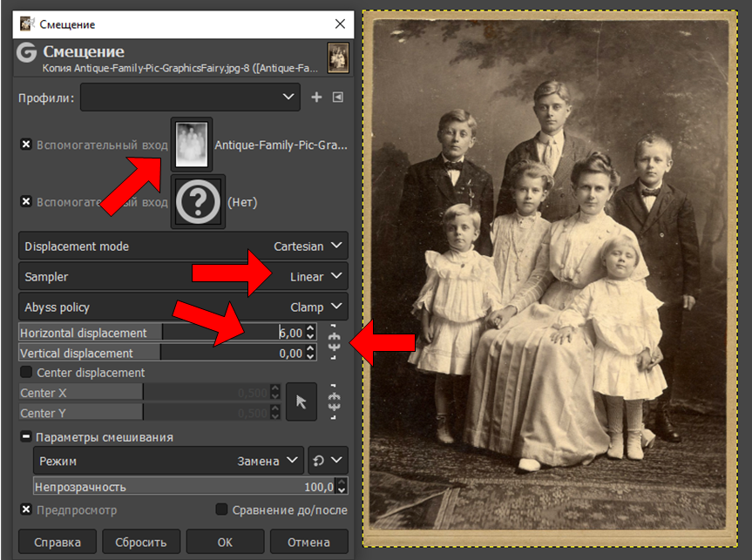This screenshot has width=752, height=560.
Task: Pick center coordinates with pointer icon button
Action: (x=301, y=401)
